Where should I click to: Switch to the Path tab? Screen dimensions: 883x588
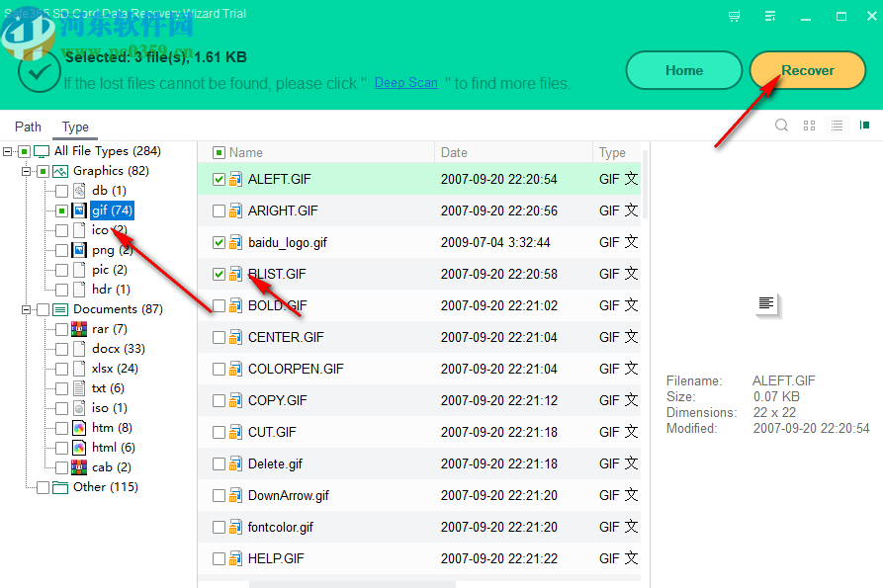pos(28,126)
